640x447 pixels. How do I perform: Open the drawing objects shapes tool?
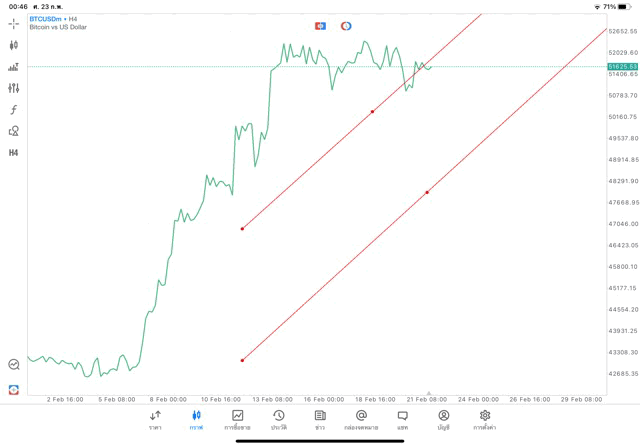point(14,131)
